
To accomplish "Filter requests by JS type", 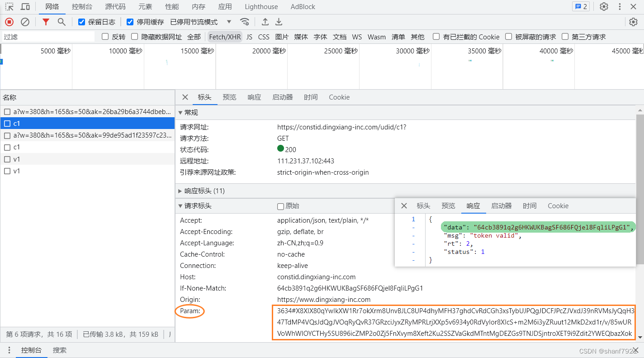I will [x=249, y=37].
